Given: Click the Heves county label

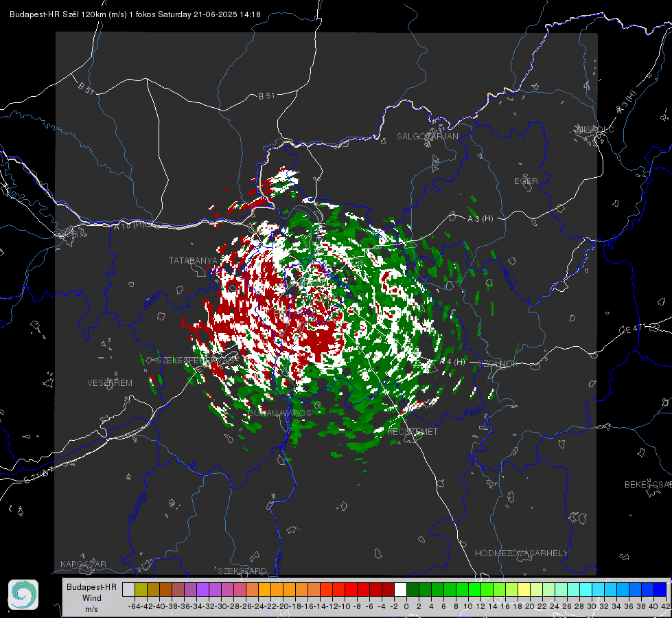Looking at the screenshot, I should click(x=507, y=279).
